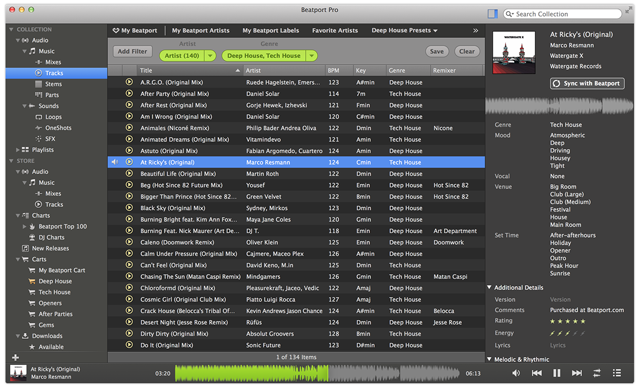This screenshot has width=638, height=388.
Task: Play A.R.G.O. (Original Mix) preview icon
Action: click(x=129, y=82)
